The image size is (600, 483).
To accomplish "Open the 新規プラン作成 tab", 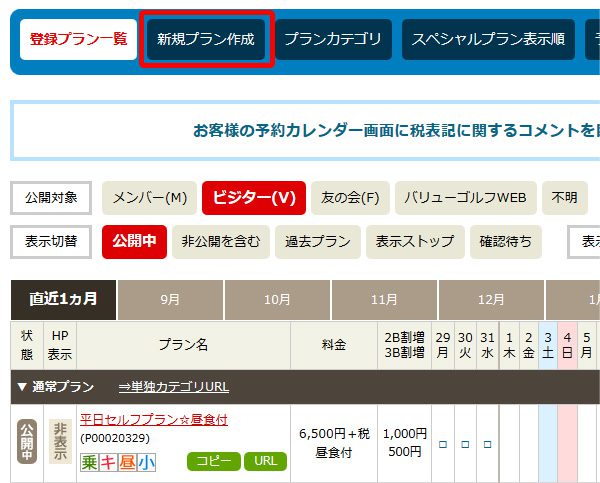I will tap(206, 39).
